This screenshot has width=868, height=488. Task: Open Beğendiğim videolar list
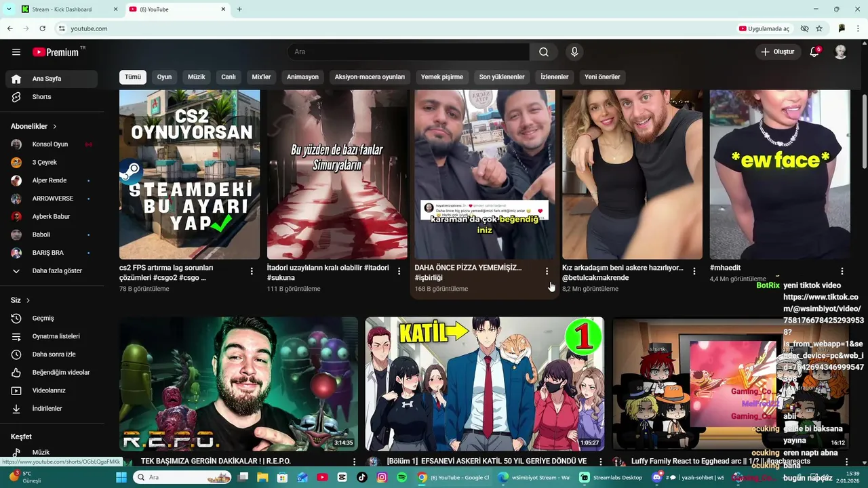coord(52,373)
